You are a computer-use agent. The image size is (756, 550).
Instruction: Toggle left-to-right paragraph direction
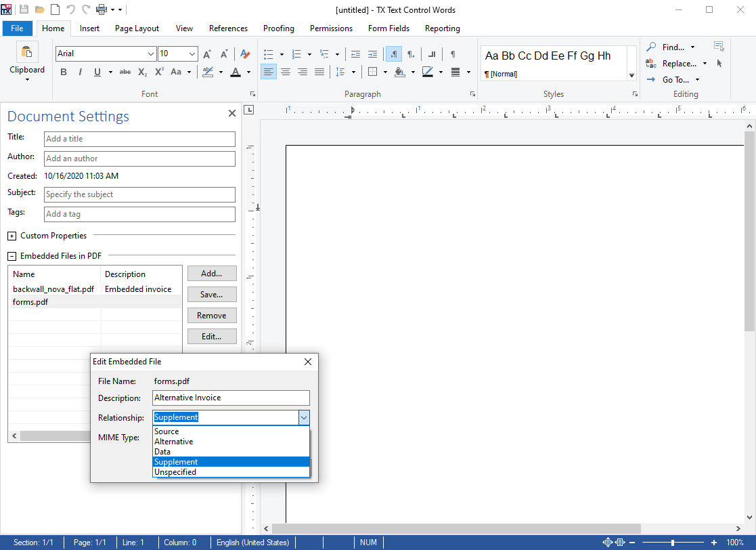394,54
